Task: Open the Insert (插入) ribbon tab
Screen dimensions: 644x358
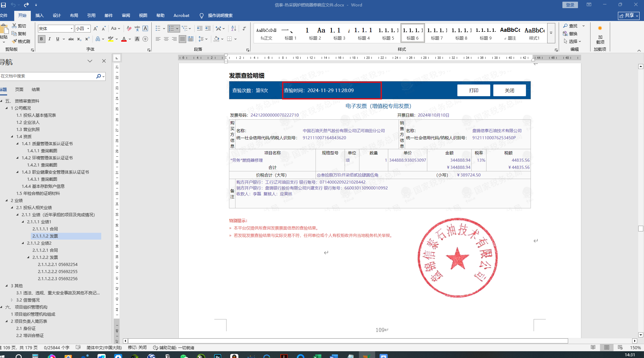Action: click(40, 16)
